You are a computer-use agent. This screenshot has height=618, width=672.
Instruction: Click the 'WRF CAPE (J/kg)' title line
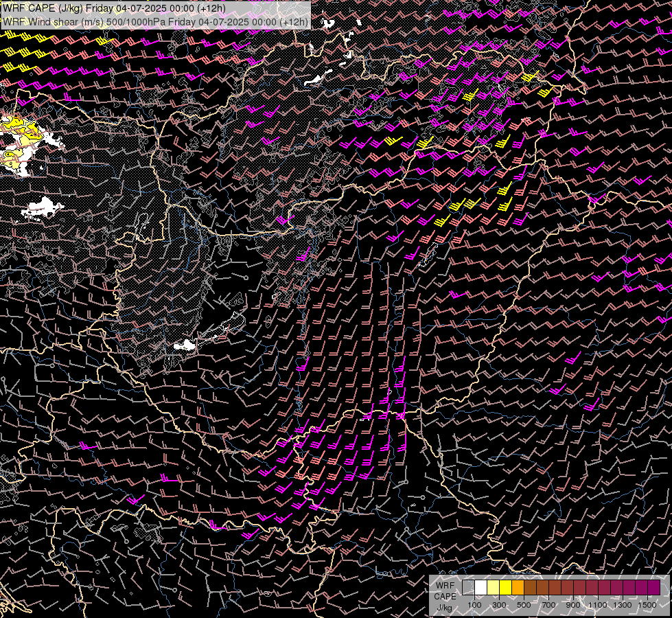(x=115, y=8)
